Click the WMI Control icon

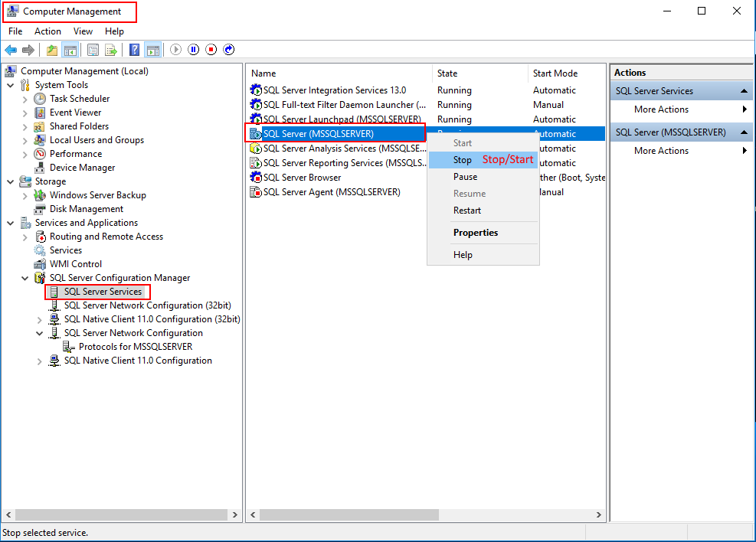[40, 265]
